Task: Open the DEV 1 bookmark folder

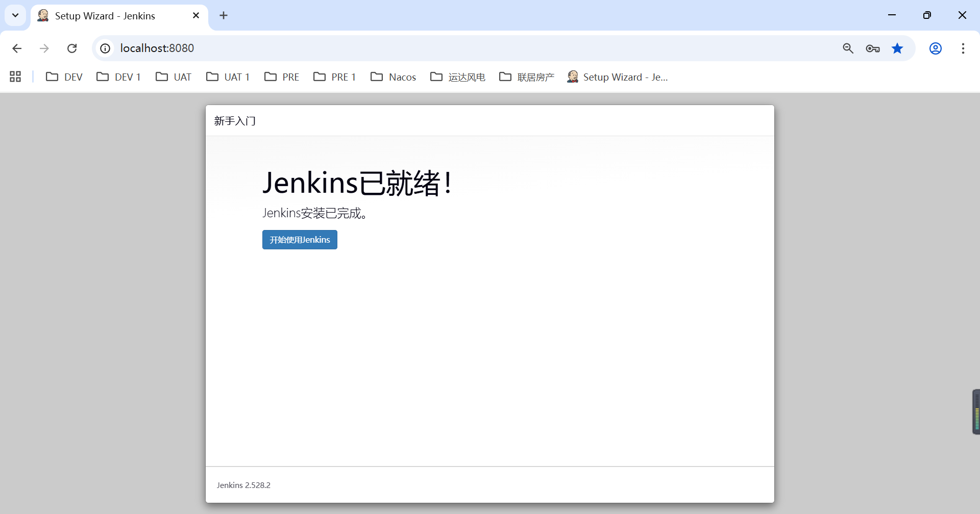Action: [x=118, y=77]
